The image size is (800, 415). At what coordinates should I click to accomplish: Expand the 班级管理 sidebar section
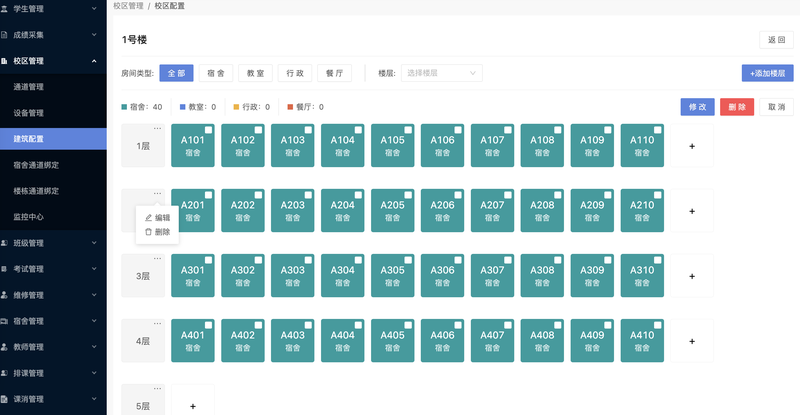tap(94, 243)
